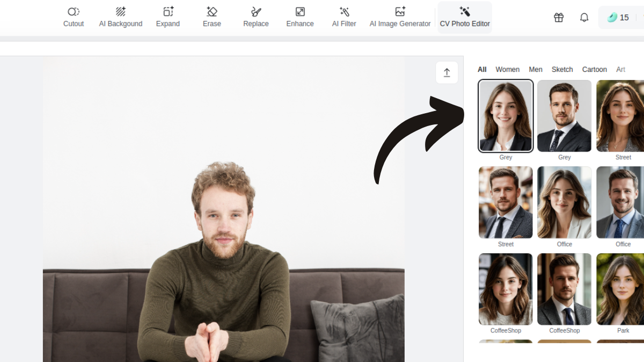
Task: Open the Men templates tab
Action: 536,69
